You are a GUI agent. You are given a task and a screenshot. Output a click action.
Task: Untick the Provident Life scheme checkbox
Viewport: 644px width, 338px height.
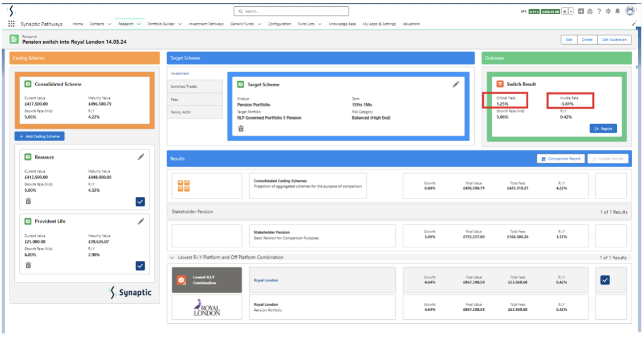click(140, 266)
